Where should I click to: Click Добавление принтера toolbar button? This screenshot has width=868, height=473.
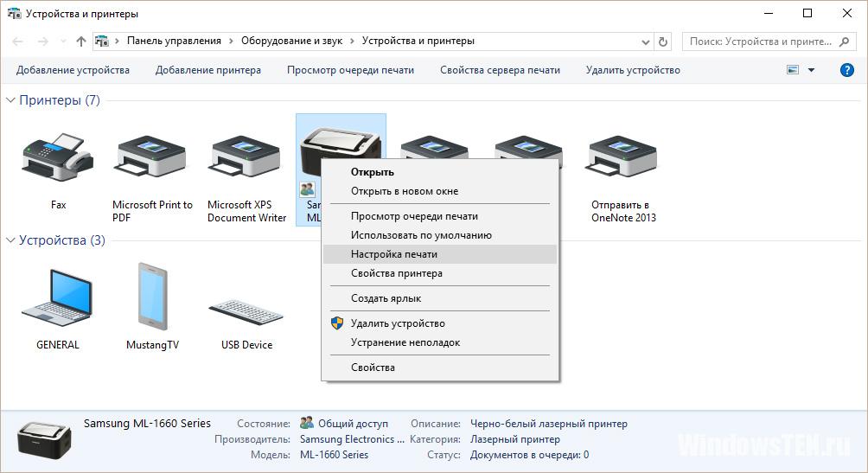(x=208, y=70)
